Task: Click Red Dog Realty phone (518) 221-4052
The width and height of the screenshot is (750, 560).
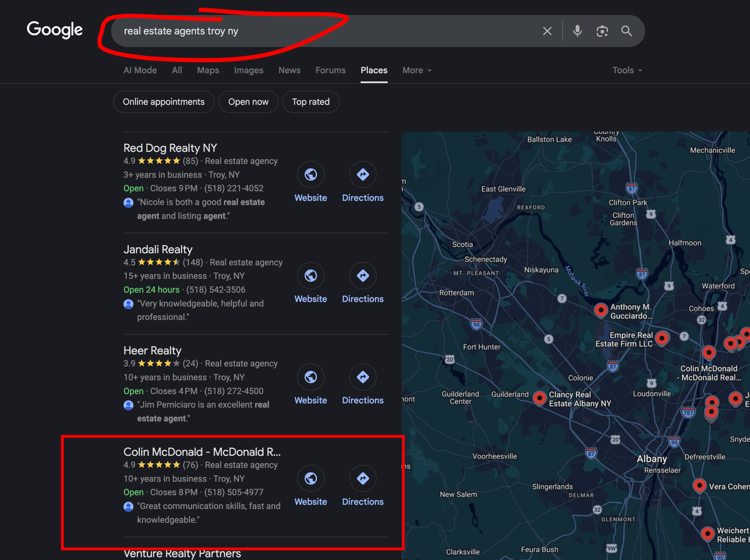Action: pos(233,188)
